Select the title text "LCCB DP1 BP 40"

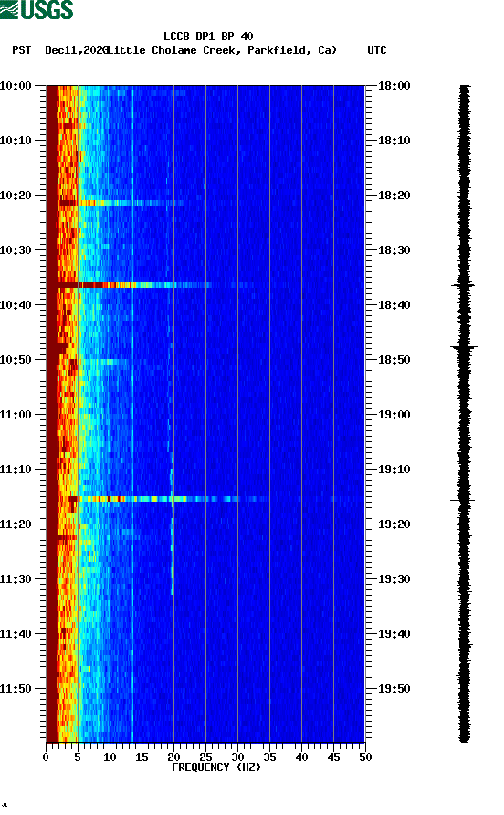click(208, 37)
